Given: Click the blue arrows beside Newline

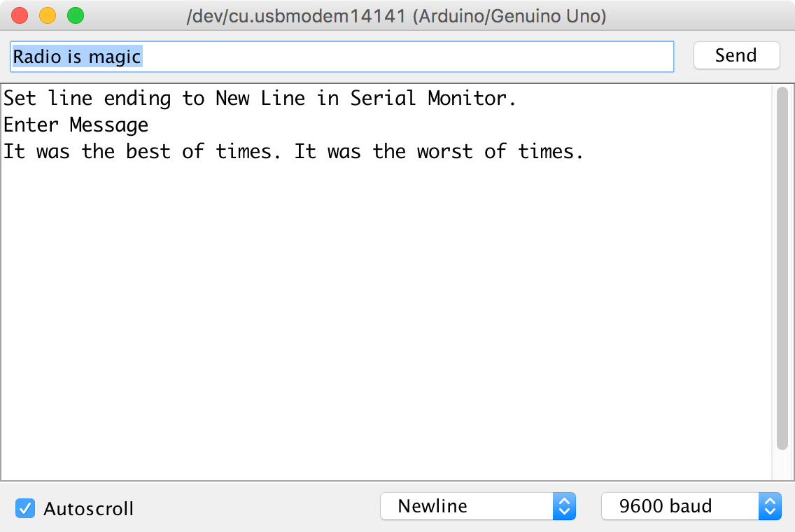Looking at the screenshot, I should pos(564,506).
